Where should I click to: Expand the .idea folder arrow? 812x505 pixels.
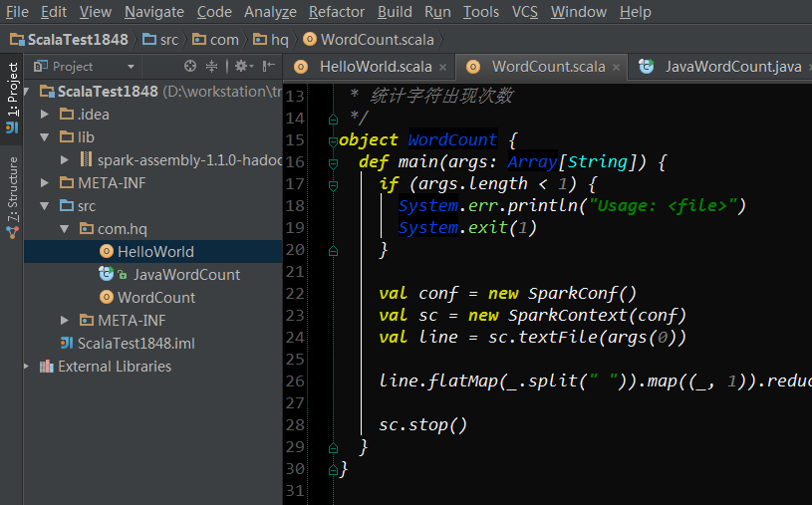45,115
